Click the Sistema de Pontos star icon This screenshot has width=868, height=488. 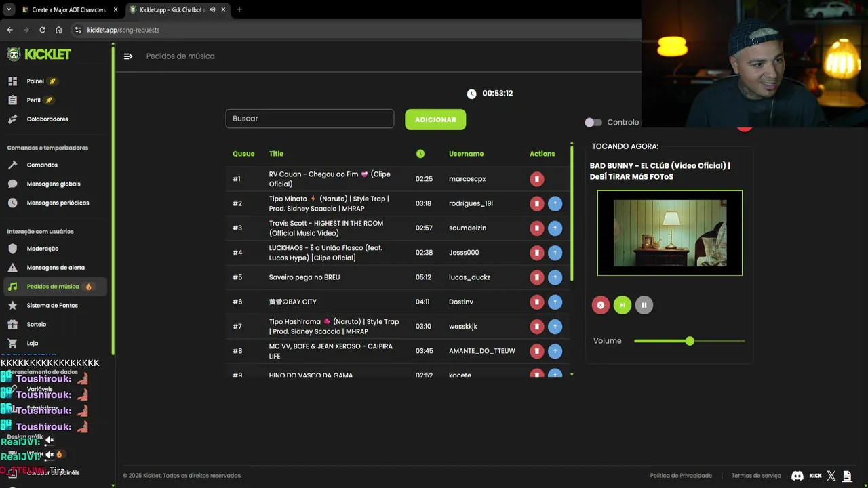(x=12, y=306)
